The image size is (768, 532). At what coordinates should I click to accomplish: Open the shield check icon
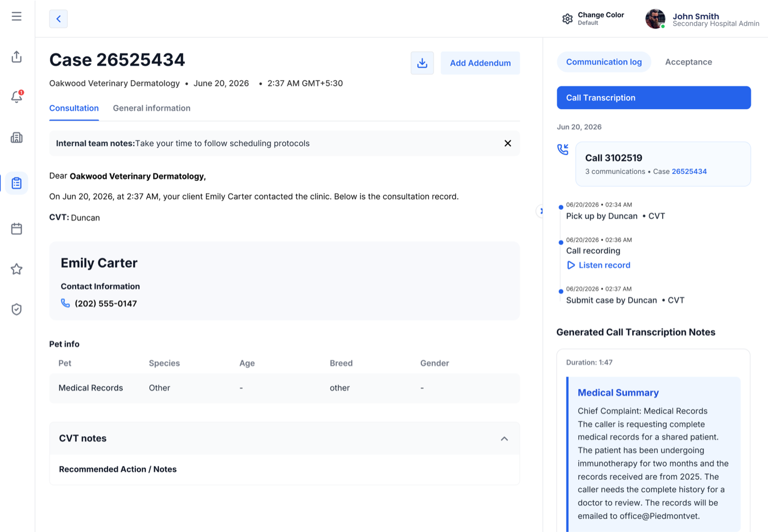[x=16, y=309]
